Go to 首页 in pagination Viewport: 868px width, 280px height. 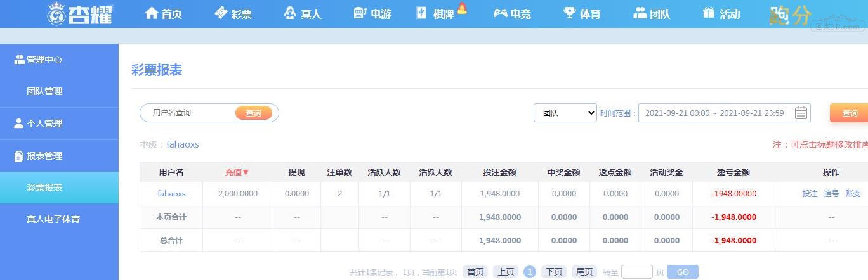click(475, 272)
